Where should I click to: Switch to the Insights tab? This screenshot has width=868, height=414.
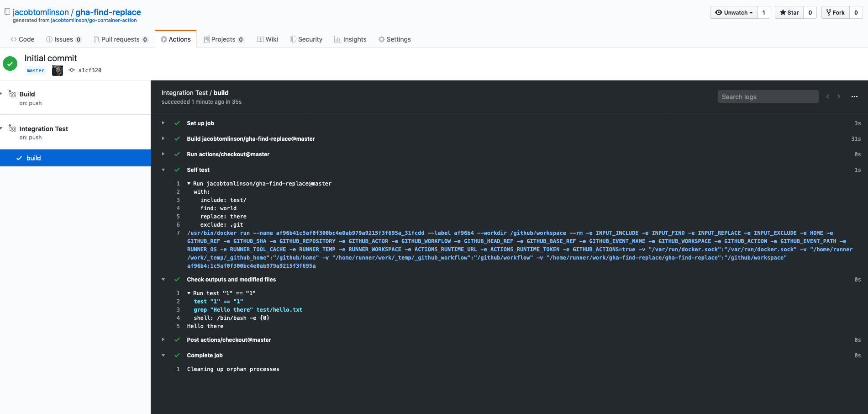[x=350, y=39]
